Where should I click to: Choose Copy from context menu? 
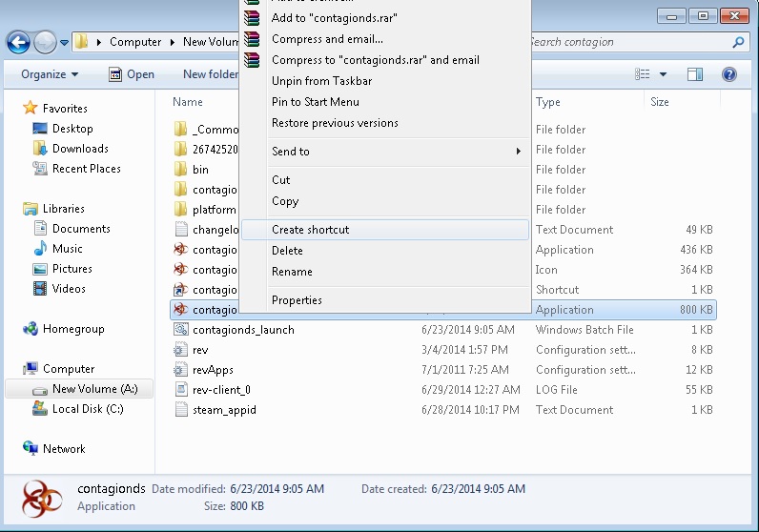point(385,201)
